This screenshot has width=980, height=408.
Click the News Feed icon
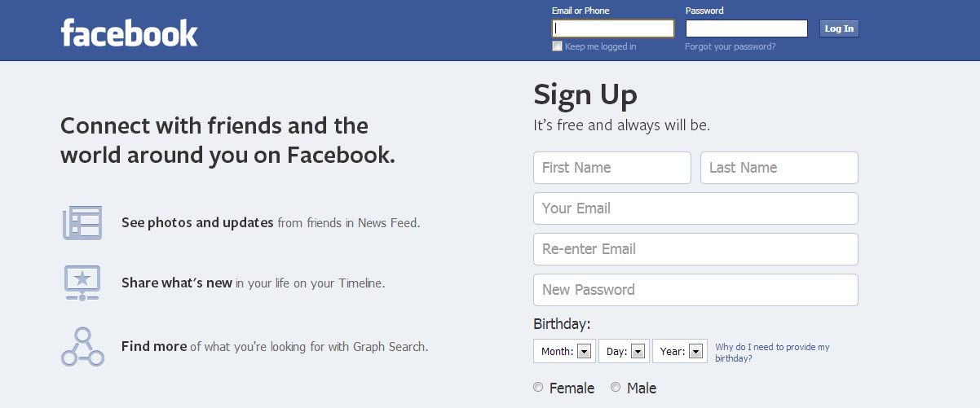click(x=82, y=222)
